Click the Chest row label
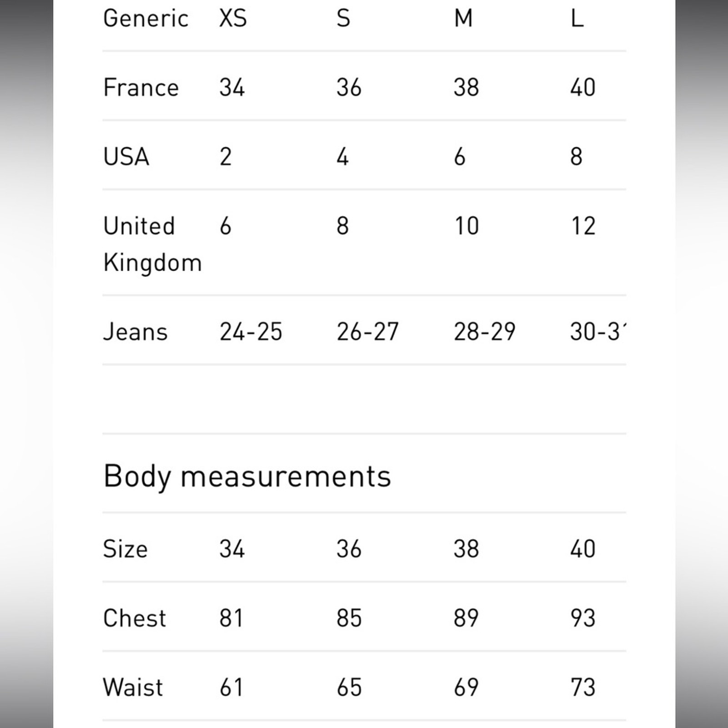728x728 pixels. [x=135, y=618]
